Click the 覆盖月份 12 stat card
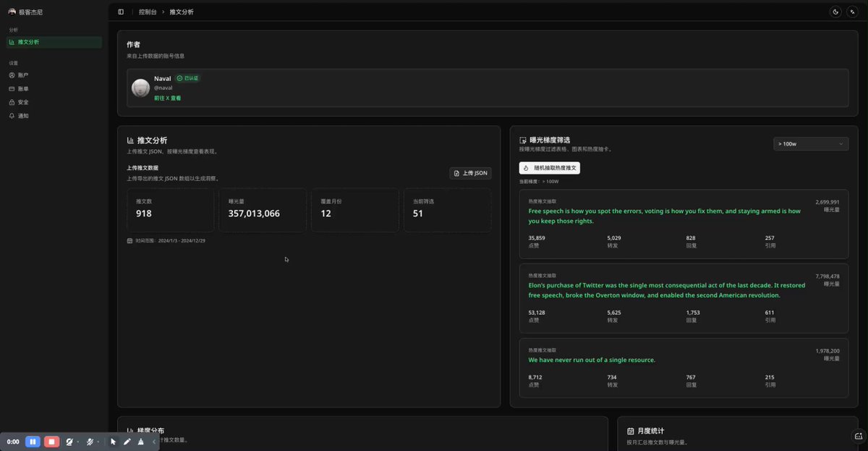Screen dimensions: 868x451 click(355, 210)
